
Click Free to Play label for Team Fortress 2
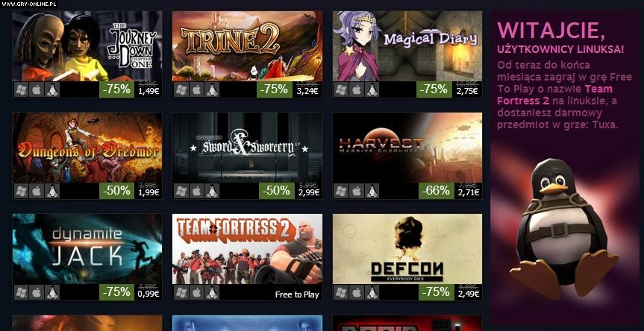pos(297,294)
